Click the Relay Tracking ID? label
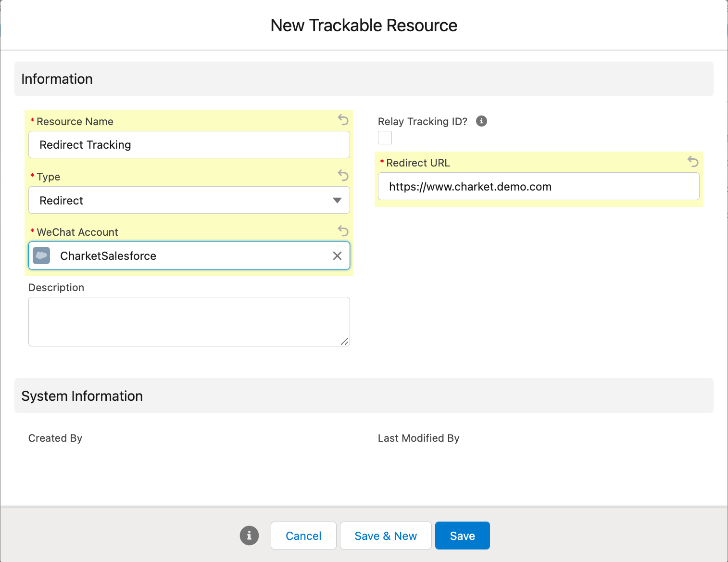728x562 pixels. [423, 122]
